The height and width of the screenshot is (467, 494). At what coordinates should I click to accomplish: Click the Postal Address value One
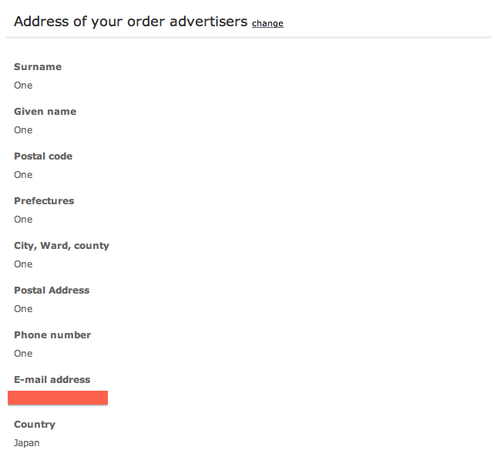(x=23, y=309)
